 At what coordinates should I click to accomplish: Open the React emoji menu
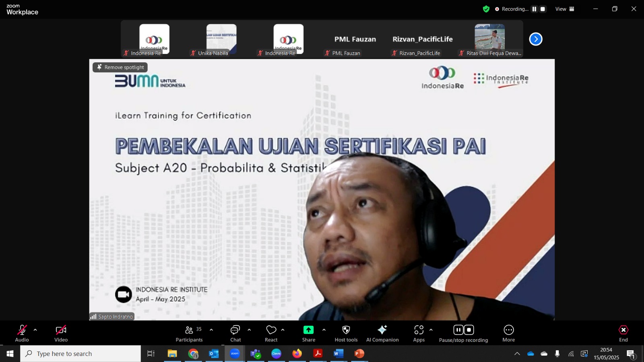coord(271,333)
